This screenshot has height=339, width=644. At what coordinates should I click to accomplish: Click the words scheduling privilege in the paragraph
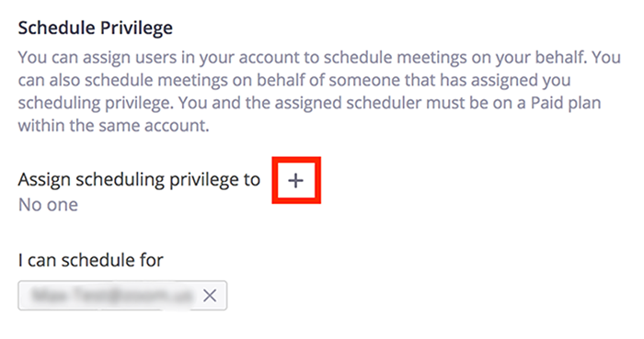94,103
